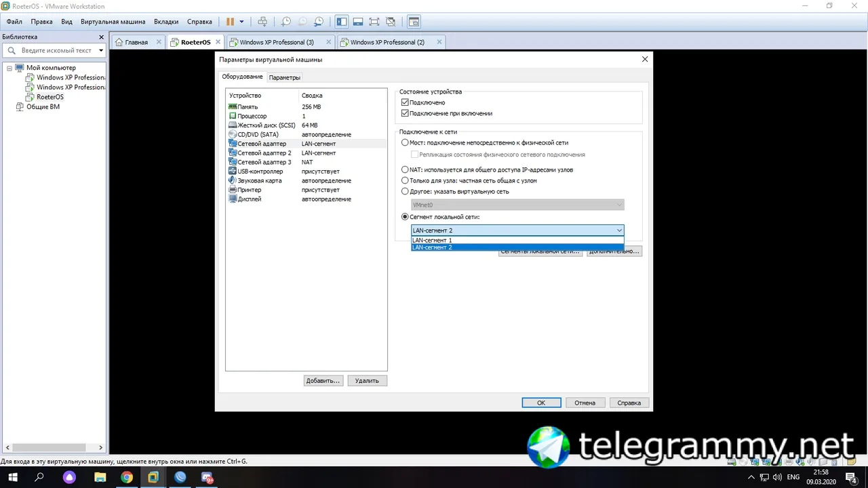The width and height of the screenshot is (868, 488).
Task: Confirm settings with the OK button
Action: (x=541, y=403)
